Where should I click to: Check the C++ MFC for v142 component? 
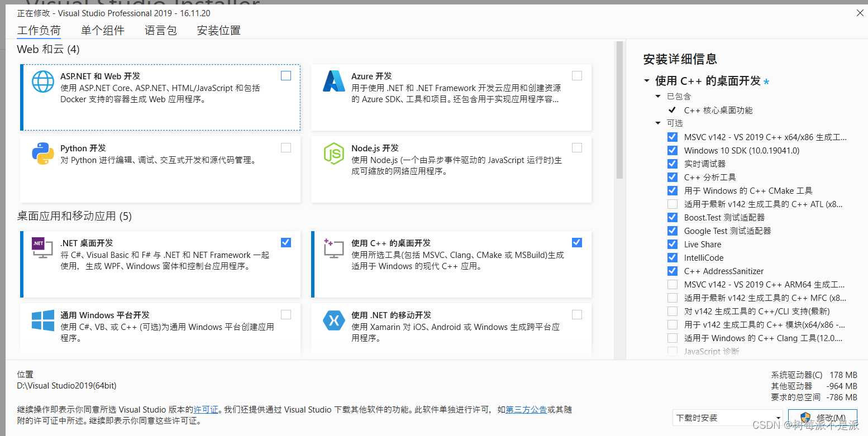point(673,298)
